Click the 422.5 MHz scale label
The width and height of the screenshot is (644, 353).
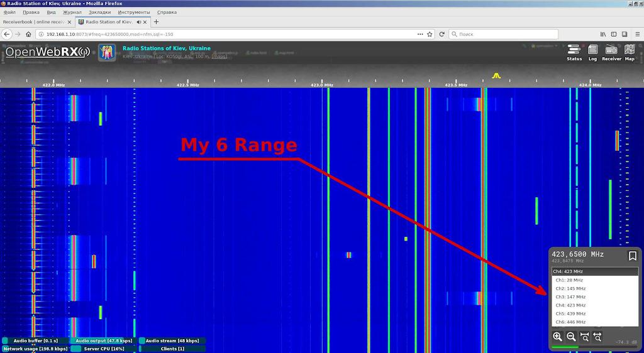(x=187, y=85)
